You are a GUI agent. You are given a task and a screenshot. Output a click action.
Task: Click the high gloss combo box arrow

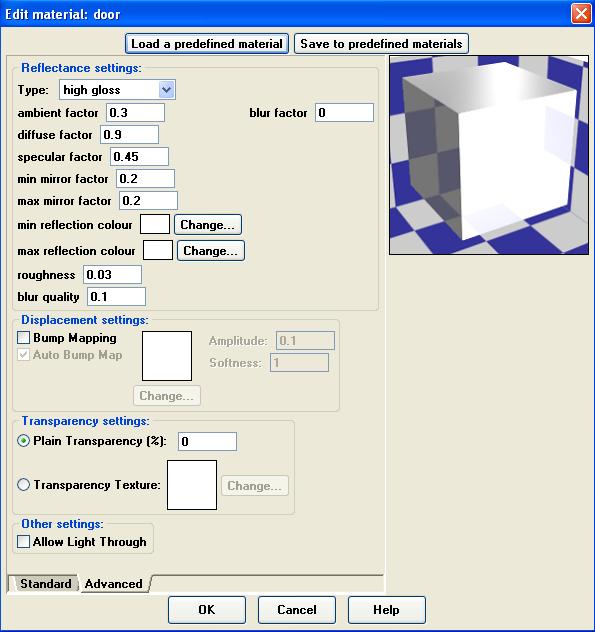[x=166, y=89]
